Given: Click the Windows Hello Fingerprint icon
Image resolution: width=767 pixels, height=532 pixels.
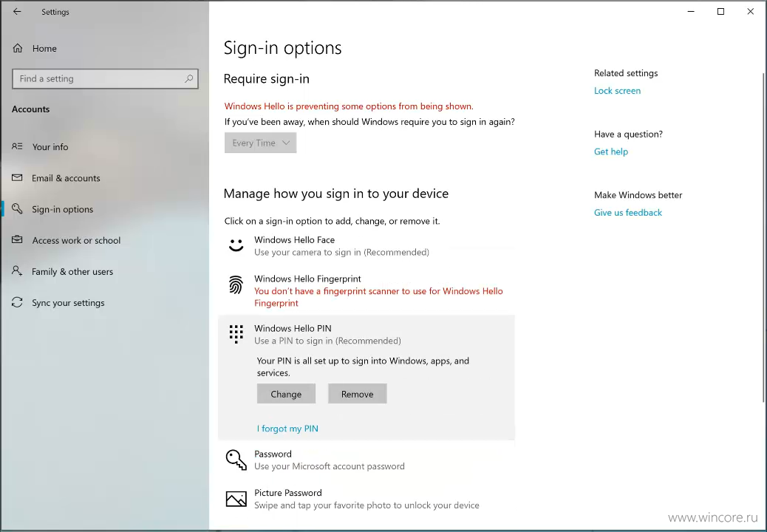Looking at the screenshot, I should point(236,284).
